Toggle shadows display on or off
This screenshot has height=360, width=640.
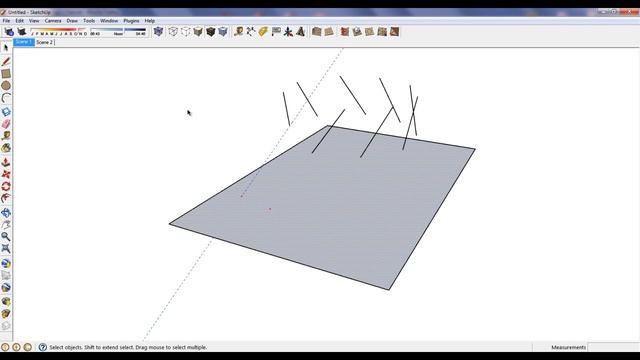(22, 31)
